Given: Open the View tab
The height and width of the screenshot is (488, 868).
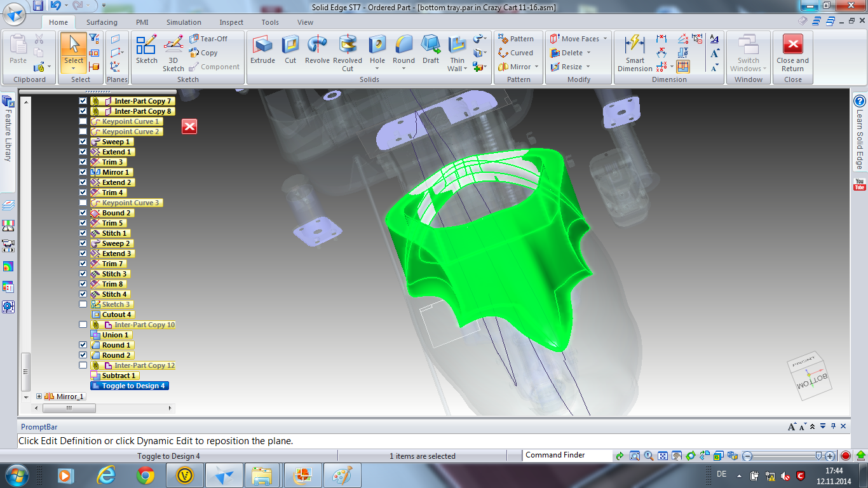Looking at the screenshot, I should click(x=305, y=22).
